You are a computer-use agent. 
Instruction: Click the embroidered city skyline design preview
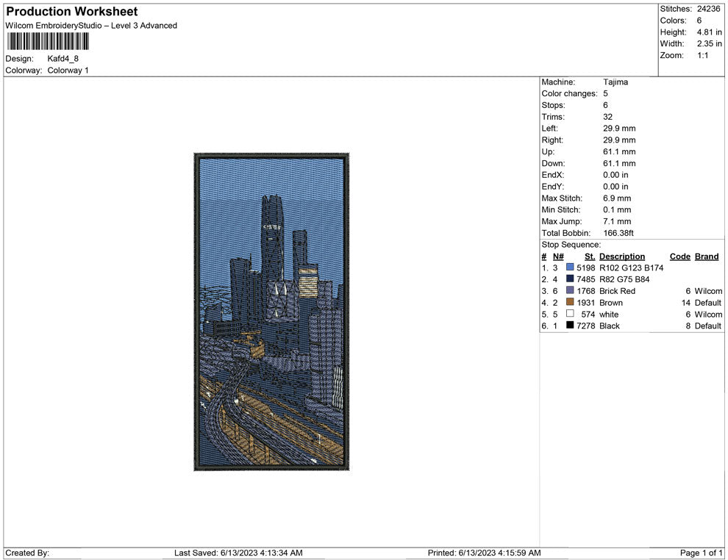tap(271, 312)
